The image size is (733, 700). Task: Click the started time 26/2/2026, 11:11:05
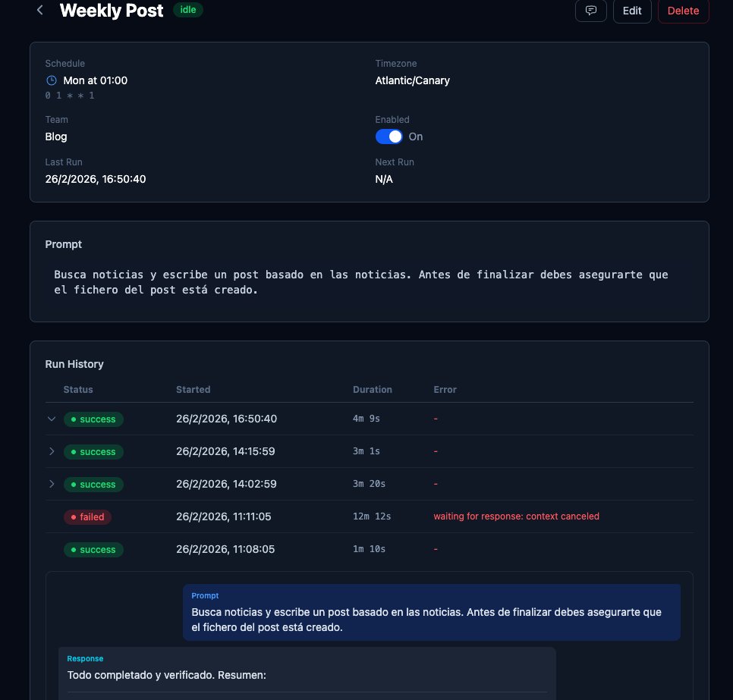[223, 516]
